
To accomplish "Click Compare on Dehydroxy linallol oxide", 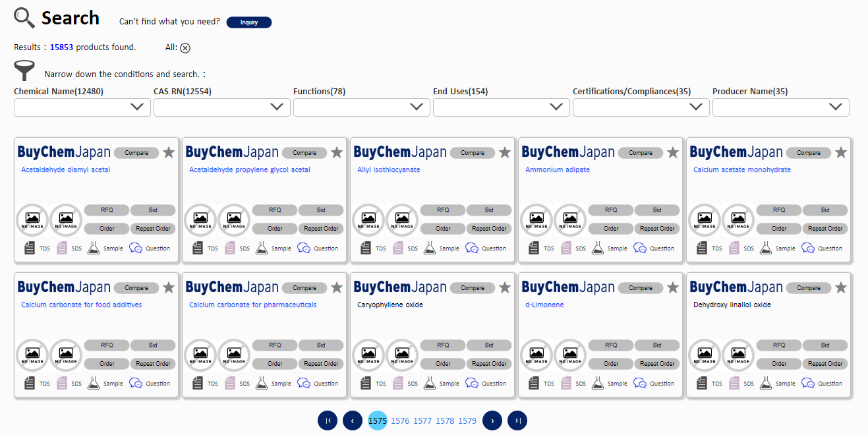I will 809,288.
